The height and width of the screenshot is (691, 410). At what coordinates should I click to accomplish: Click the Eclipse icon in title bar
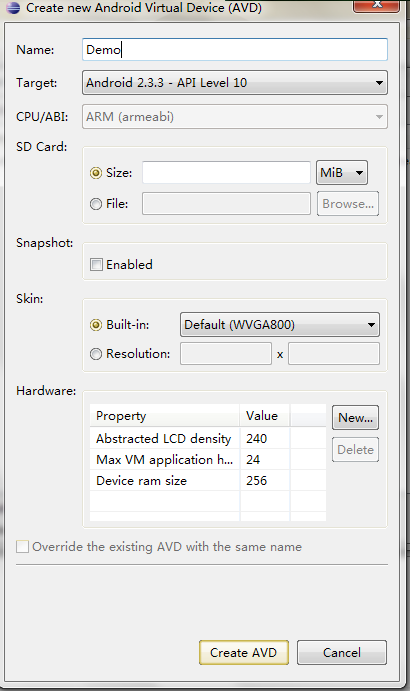click(13, 7)
